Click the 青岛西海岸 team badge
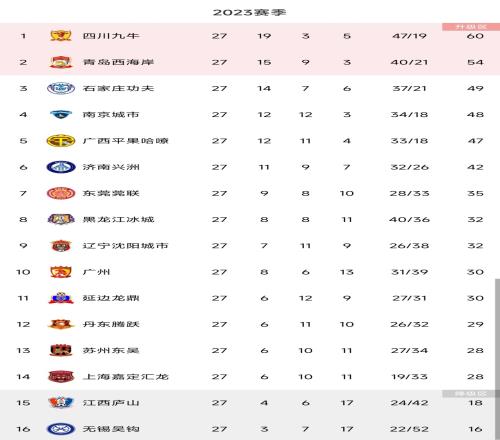The width and height of the screenshot is (500, 440). 61,62
